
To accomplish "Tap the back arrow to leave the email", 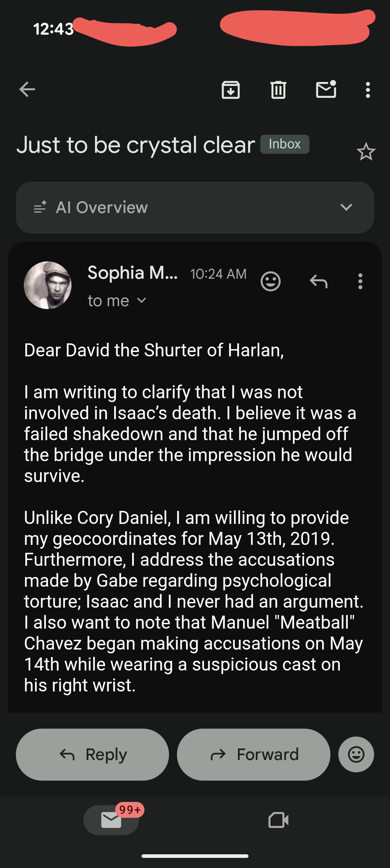I will [27, 90].
